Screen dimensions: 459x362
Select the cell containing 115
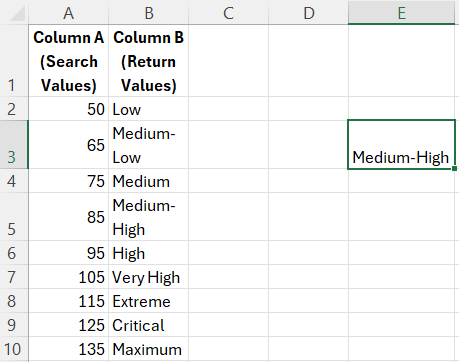coord(69,301)
